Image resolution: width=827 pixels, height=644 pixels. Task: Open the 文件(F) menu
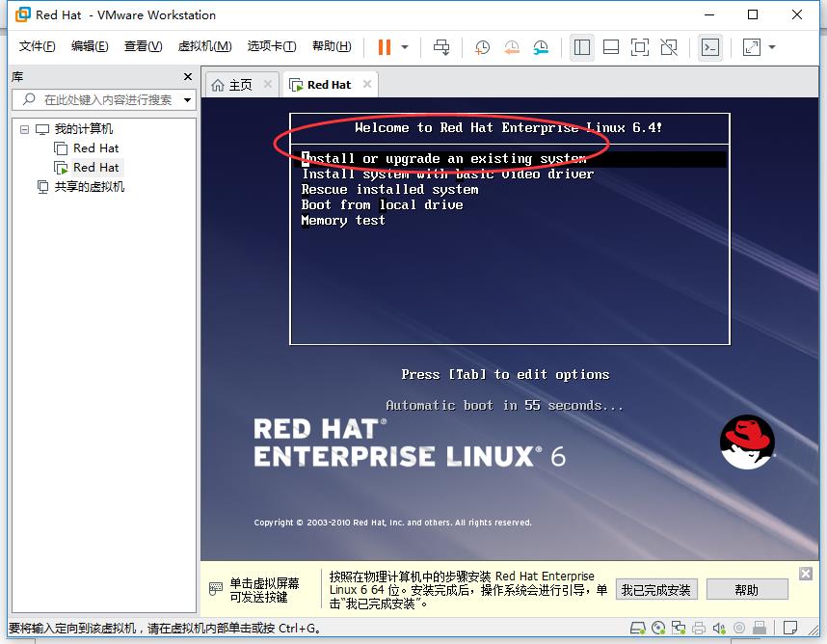[37, 46]
